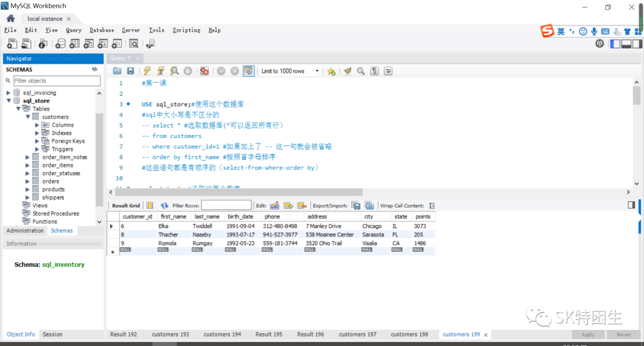Insert a new row icon
644x346 pixels.
289,205
